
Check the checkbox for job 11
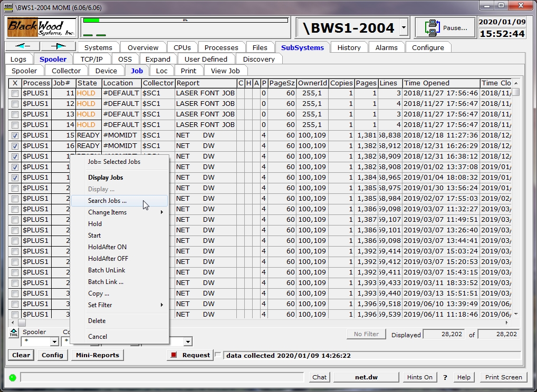pyautogui.click(x=15, y=93)
